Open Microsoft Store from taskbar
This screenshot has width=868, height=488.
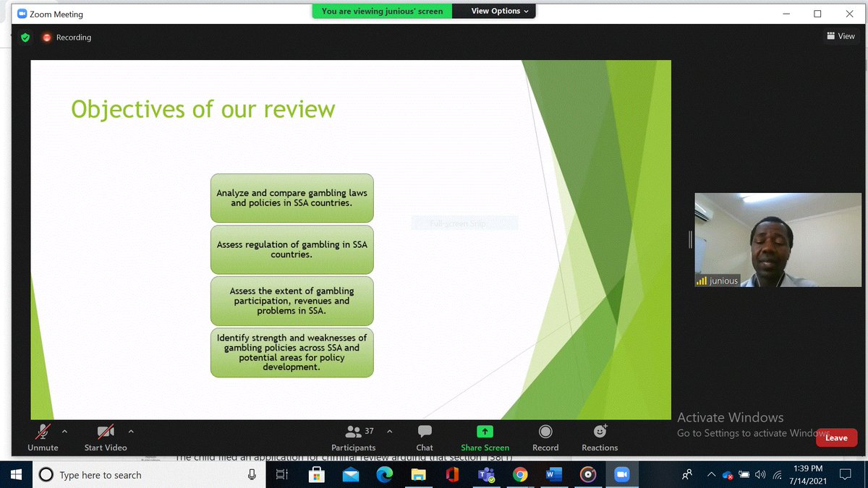click(x=316, y=475)
